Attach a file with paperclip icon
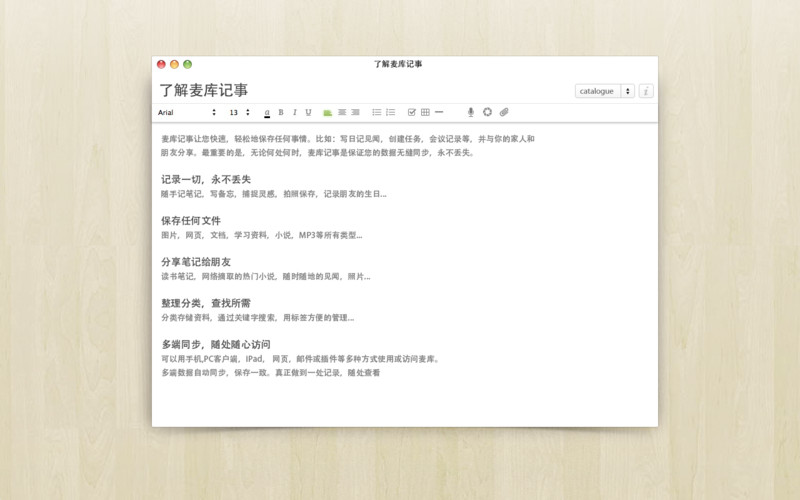The width and height of the screenshot is (800, 500). (504, 112)
